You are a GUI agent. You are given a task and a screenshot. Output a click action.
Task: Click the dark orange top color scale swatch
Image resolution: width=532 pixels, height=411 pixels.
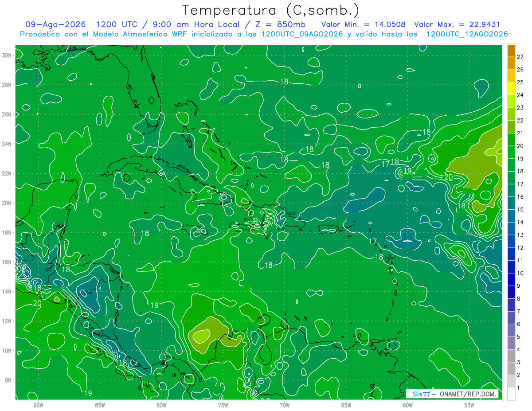pos(512,51)
